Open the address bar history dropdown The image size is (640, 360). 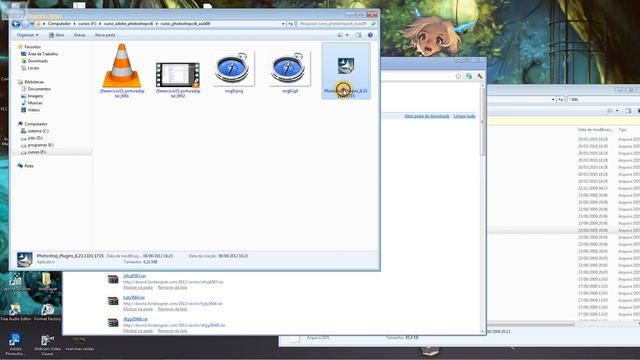[283, 24]
